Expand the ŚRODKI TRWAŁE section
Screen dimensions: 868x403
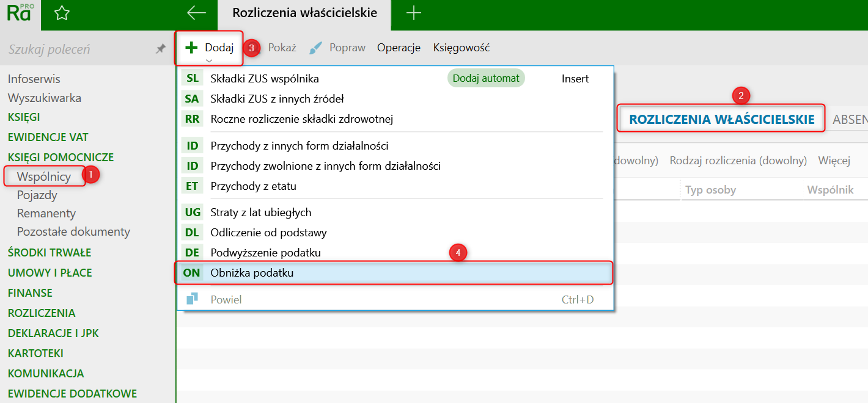point(50,252)
